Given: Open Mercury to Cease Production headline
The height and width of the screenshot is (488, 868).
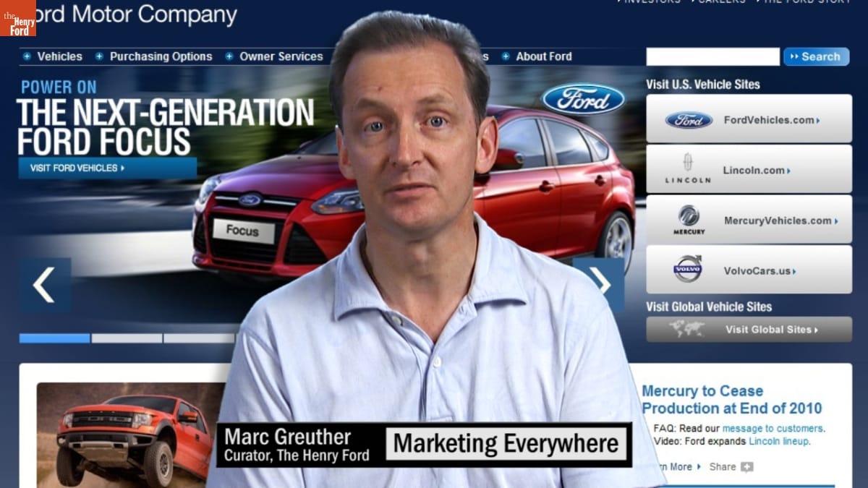Looking at the screenshot, I should point(732,400).
